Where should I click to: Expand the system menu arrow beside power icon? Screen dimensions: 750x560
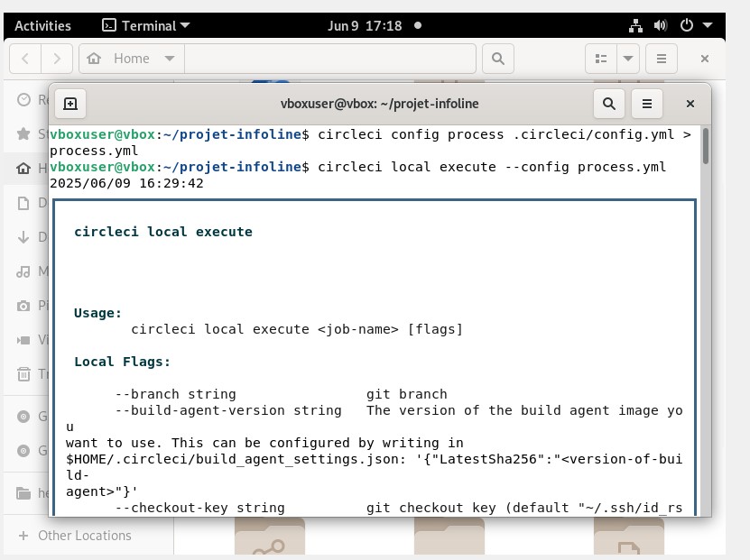coord(708,25)
